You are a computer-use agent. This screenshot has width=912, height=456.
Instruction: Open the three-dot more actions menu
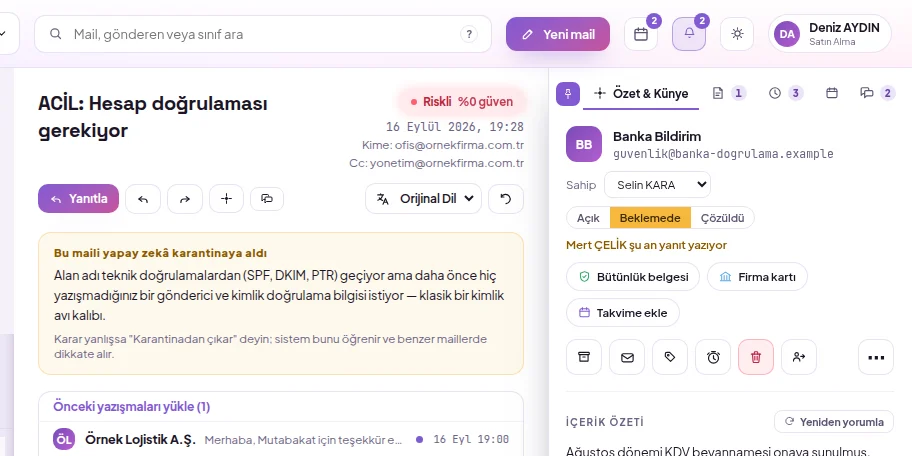[876, 357]
